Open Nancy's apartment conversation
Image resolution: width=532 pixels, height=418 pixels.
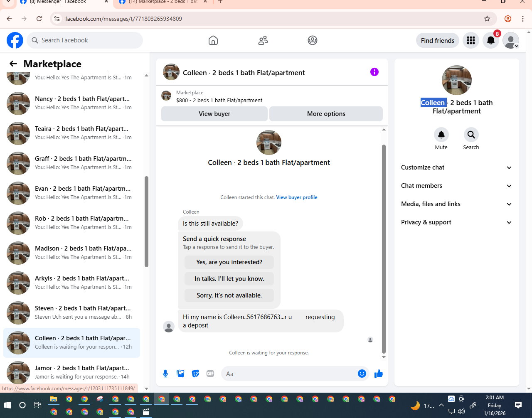tap(71, 103)
